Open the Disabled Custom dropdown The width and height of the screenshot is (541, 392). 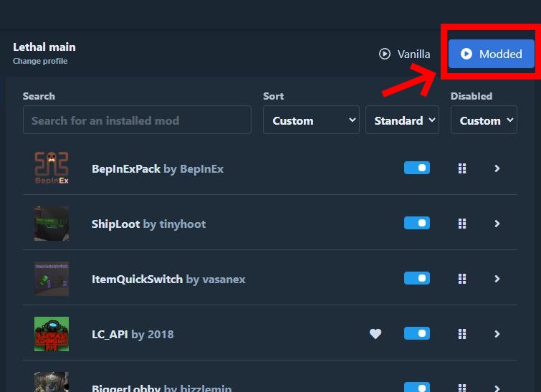tap(484, 120)
